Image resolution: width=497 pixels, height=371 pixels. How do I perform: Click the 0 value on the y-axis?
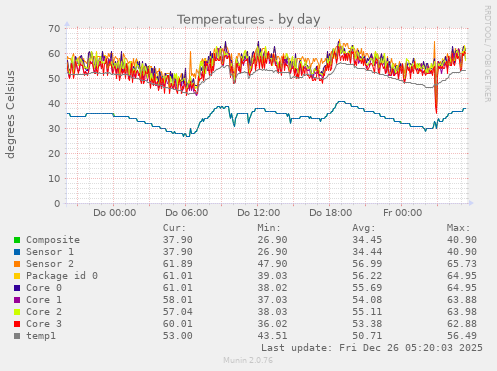click(x=57, y=204)
